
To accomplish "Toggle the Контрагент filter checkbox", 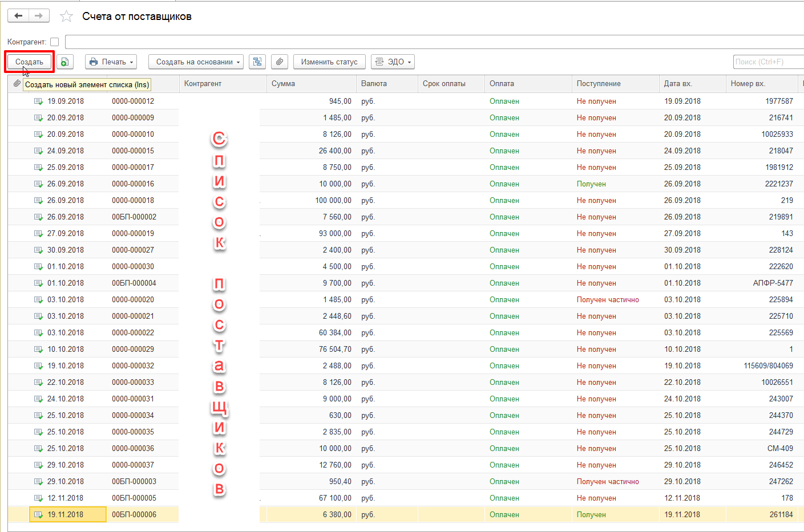I will [x=55, y=42].
